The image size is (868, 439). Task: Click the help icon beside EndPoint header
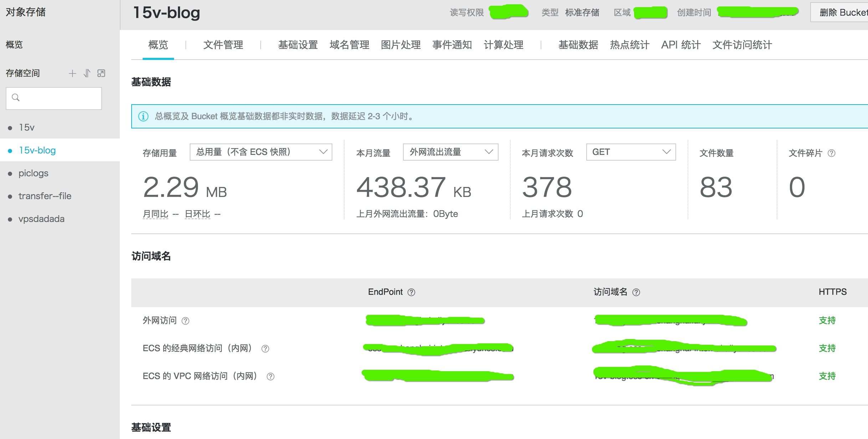411,292
